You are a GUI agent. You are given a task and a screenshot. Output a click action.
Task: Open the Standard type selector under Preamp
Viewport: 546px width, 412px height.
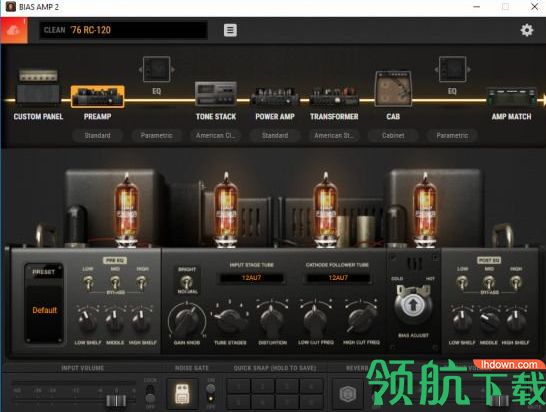(x=97, y=135)
